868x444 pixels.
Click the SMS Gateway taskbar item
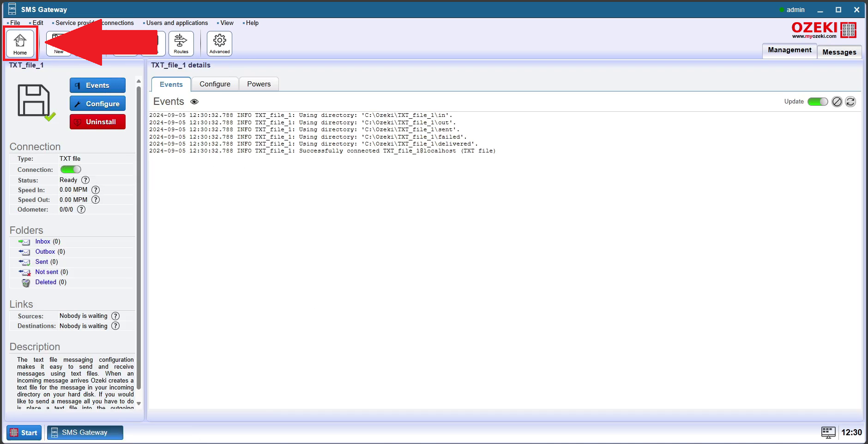85,432
